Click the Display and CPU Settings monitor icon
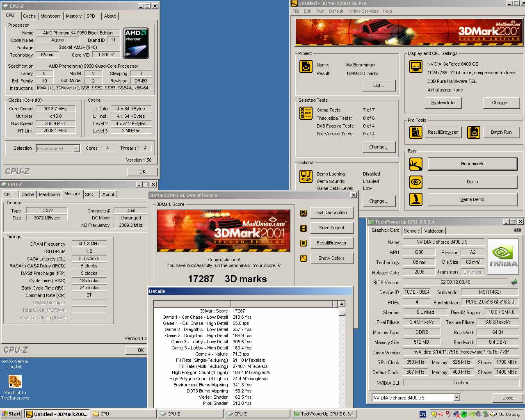The height and width of the screenshot is (420, 525). [x=416, y=66]
